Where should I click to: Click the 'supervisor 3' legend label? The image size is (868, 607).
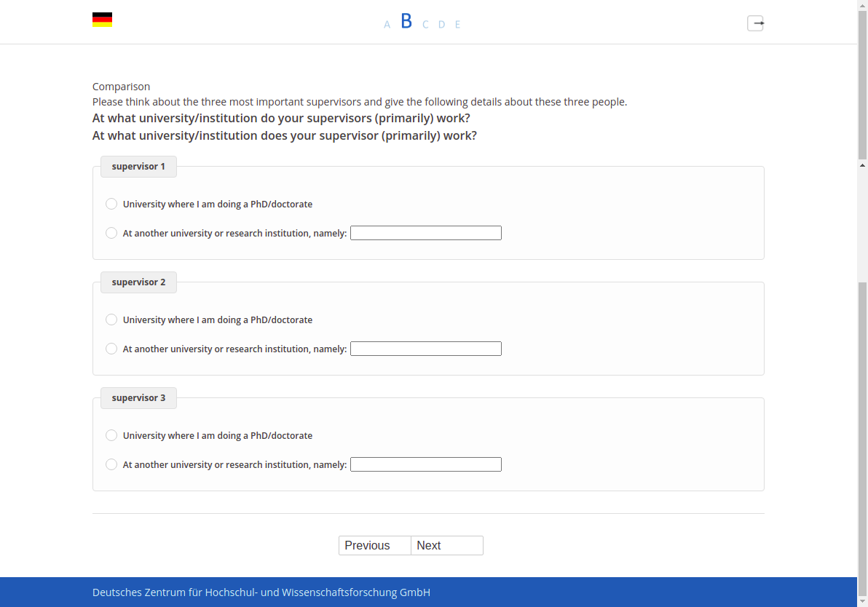138,398
